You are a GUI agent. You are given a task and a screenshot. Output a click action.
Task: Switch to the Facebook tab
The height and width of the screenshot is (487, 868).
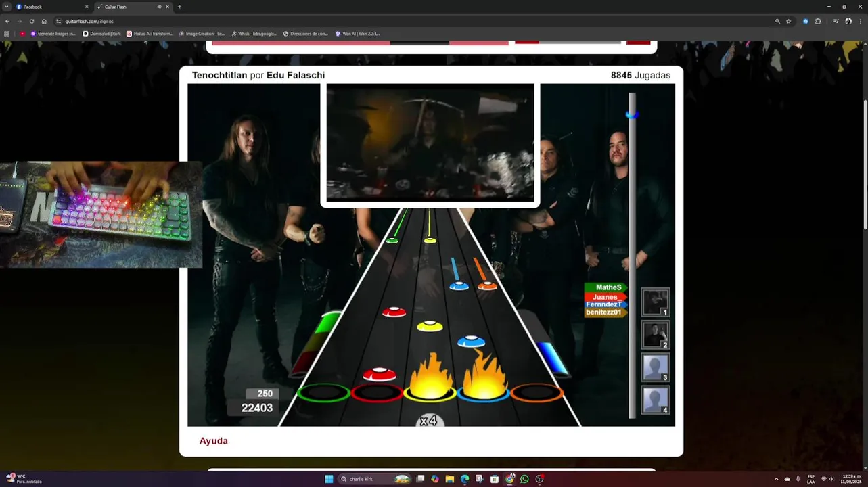[51, 7]
